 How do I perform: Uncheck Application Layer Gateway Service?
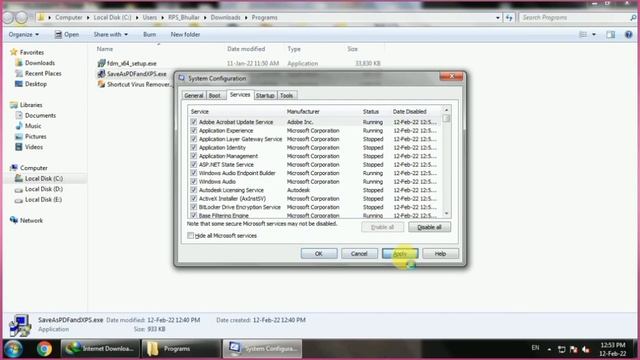pos(193,139)
